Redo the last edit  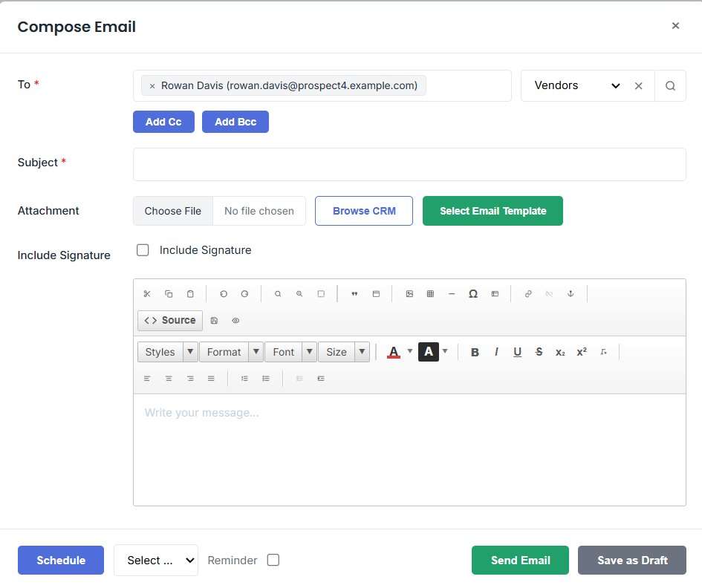click(x=244, y=294)
